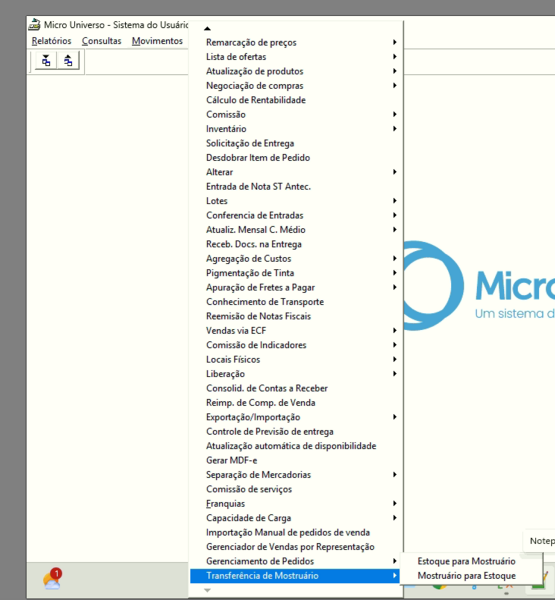
Task: Click the menu scroll-up arrow at top
Action: point(207,28)
